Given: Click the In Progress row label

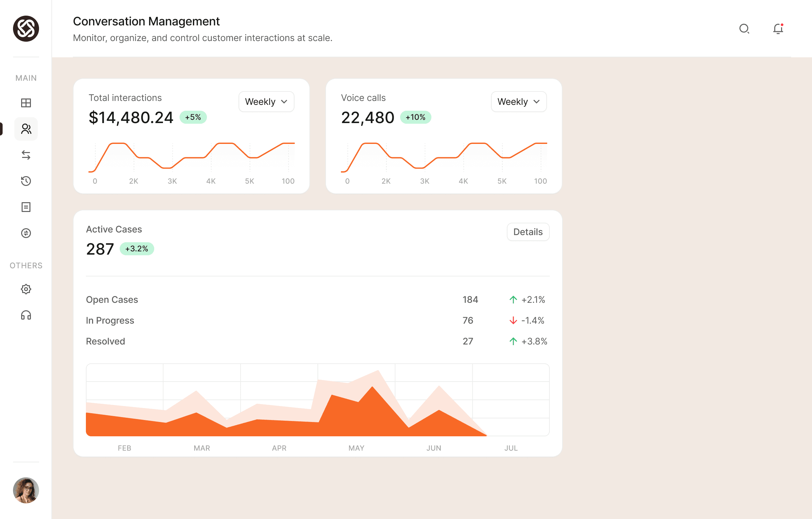Looking at the screenshot, I should [x=110, y=320].
